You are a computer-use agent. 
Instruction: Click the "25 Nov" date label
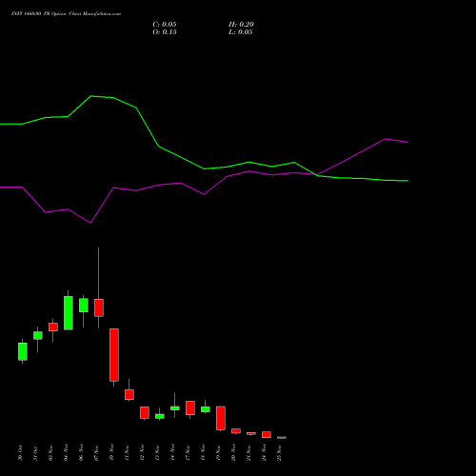(279, 453)
